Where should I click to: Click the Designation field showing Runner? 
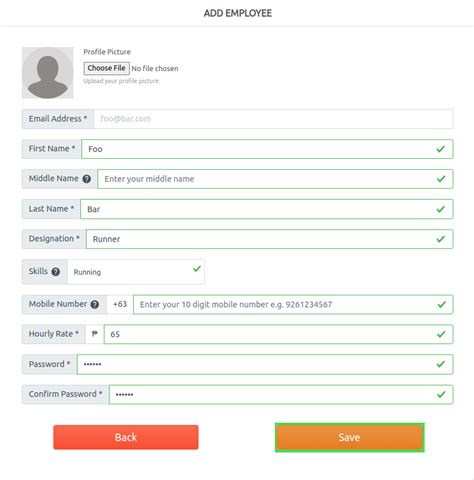point(270,239)
